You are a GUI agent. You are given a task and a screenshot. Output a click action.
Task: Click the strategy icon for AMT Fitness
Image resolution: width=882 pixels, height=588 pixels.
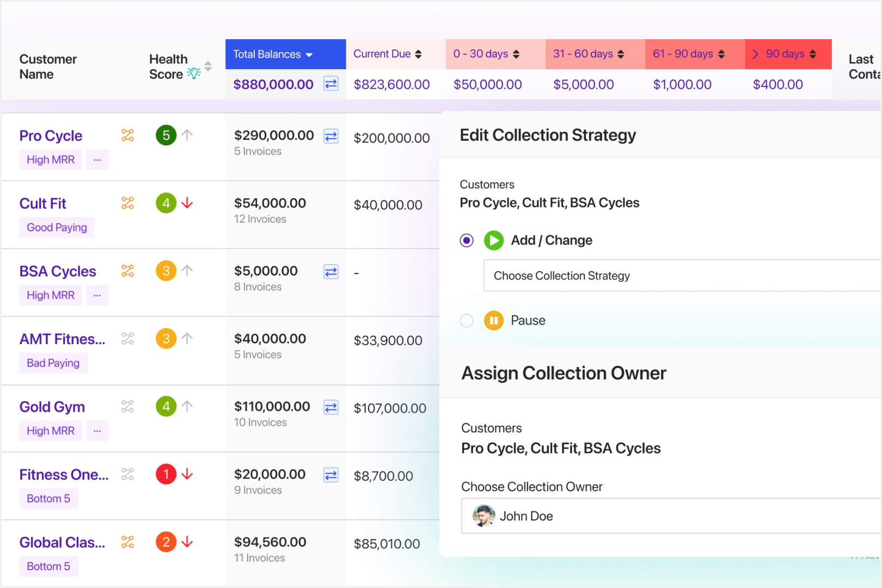(127, 339)
